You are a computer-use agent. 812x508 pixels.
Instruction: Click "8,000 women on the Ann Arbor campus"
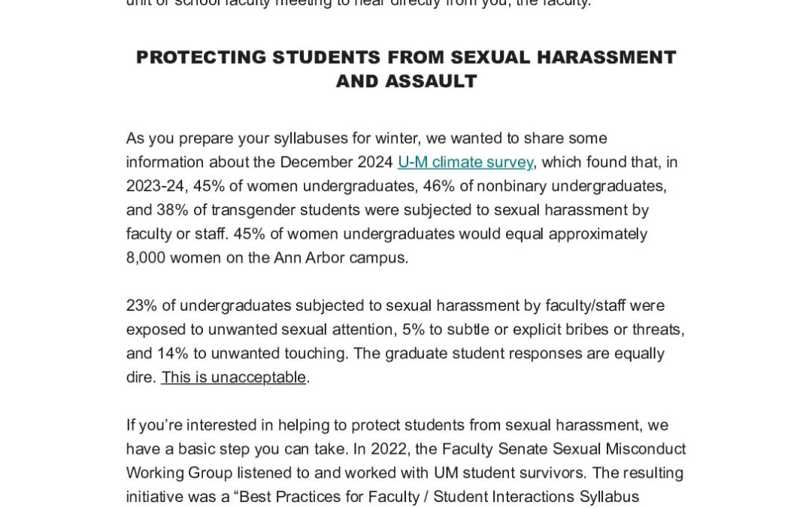click(x=267, y=257)
